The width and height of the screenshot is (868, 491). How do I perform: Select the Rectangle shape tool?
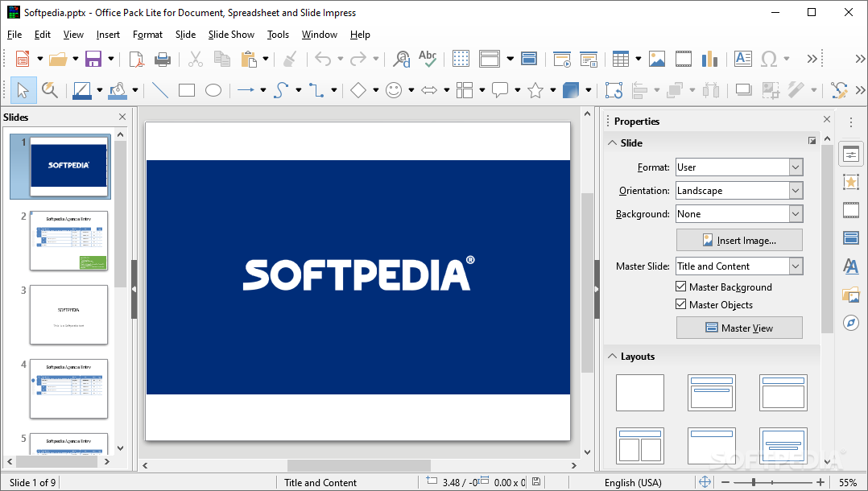tap(187, 90)
